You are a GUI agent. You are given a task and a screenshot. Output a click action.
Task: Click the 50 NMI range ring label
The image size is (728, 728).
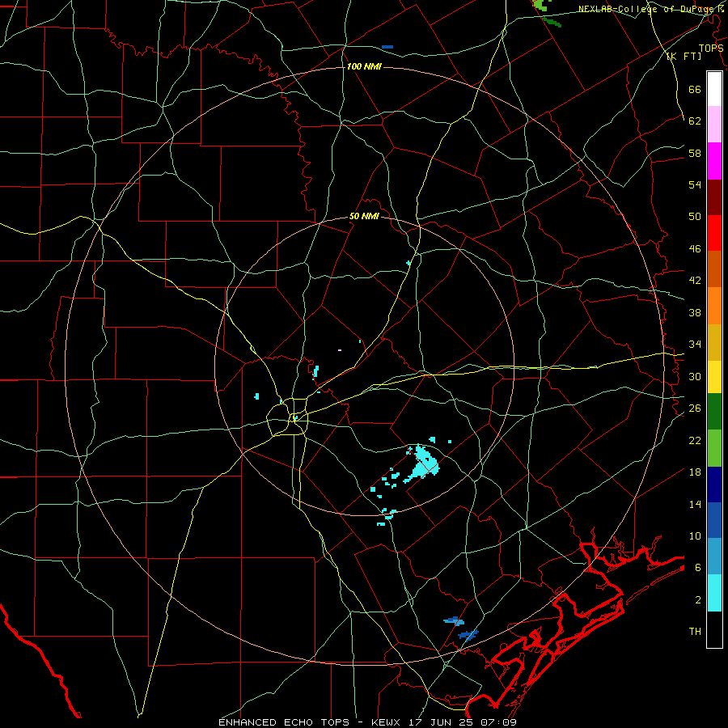[x=364, y=216]
